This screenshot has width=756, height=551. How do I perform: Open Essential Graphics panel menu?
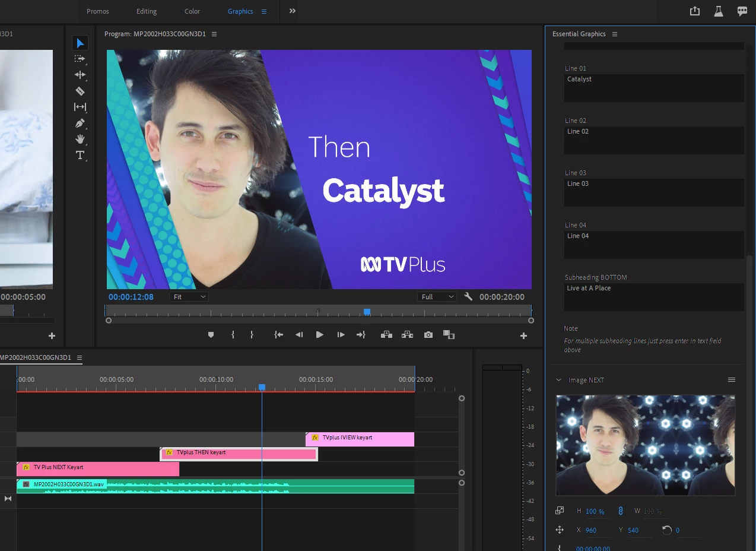point(615,34)
